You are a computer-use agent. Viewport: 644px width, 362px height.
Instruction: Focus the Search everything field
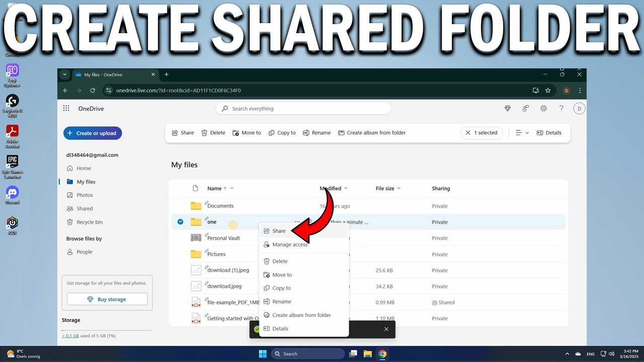tap(303, 109)
